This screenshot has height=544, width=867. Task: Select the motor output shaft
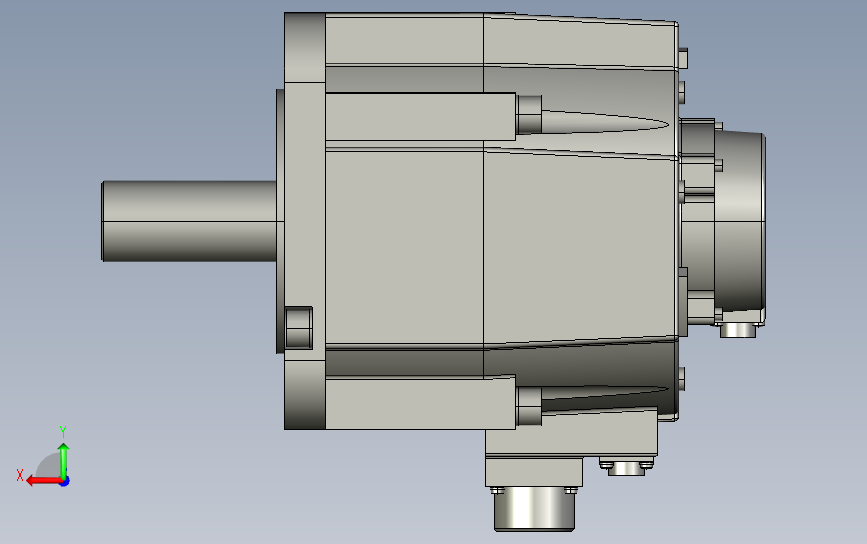[189, 221]
